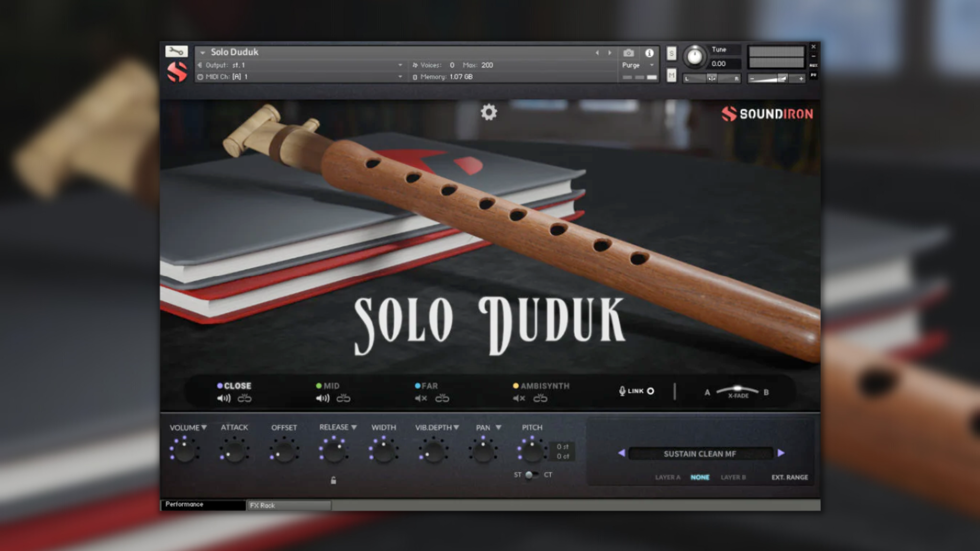Select the LAYER A button
Image resolution: width=980 pixels, height=551 pixels.
tap(668, 478)
